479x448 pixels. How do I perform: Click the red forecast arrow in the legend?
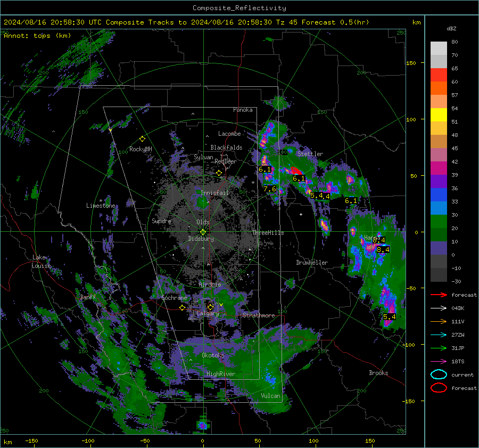pos(439,295)
